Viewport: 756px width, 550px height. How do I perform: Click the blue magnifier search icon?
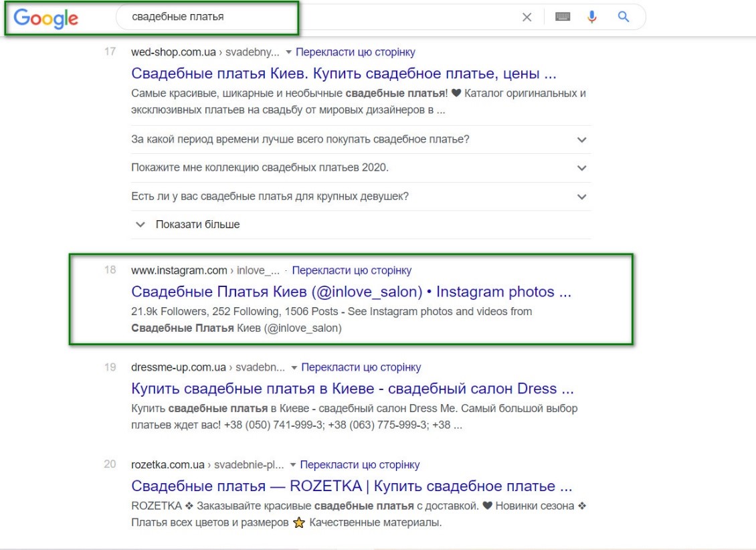coord(624,17)
